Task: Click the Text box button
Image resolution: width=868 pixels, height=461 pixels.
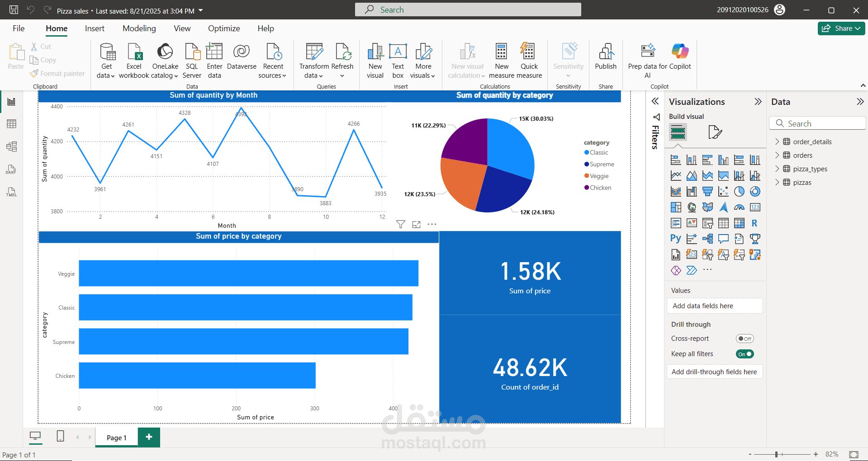Action: [398, 61]
